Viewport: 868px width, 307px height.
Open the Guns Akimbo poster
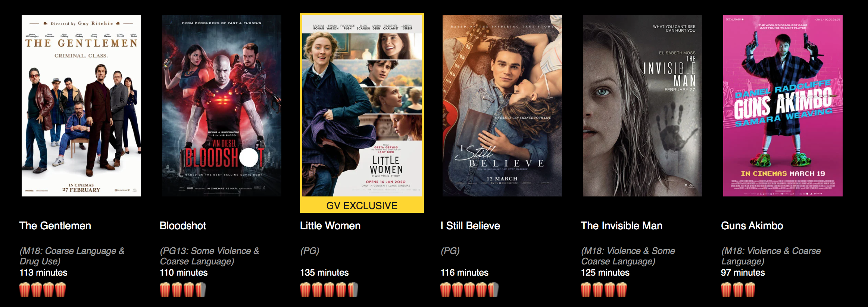[x=783, y=106]
